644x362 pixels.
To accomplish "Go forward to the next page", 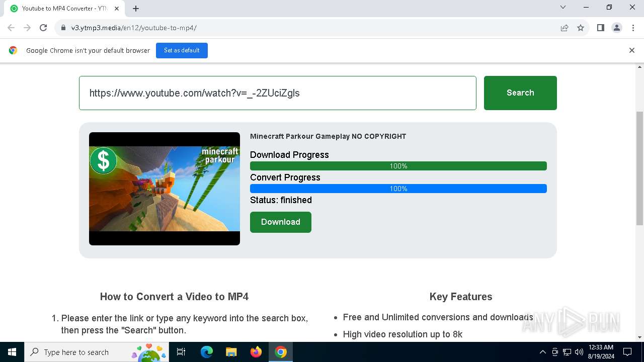I will coord(27,28).
